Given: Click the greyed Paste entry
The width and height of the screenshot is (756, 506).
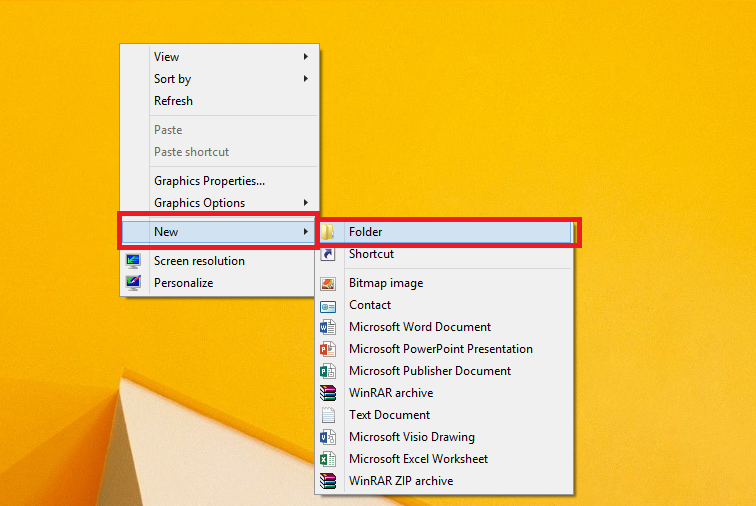Looking at the screenshot, I should pyautogui.click(x=219, y=130).
